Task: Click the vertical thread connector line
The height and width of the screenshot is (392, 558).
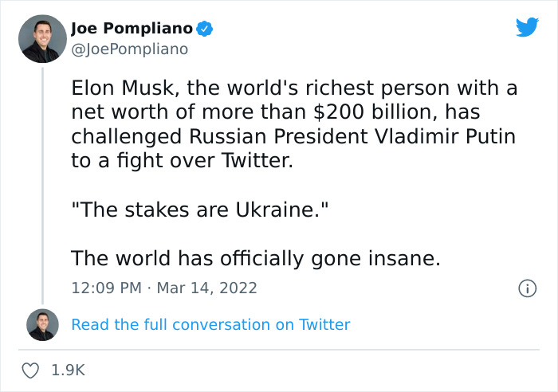Action: click(42, 183)
